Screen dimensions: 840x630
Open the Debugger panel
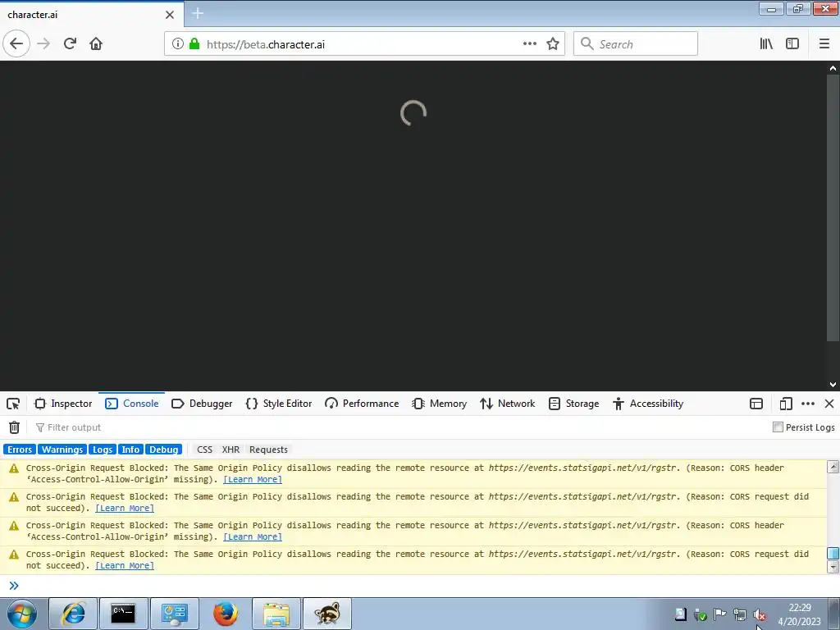[202, 404]
